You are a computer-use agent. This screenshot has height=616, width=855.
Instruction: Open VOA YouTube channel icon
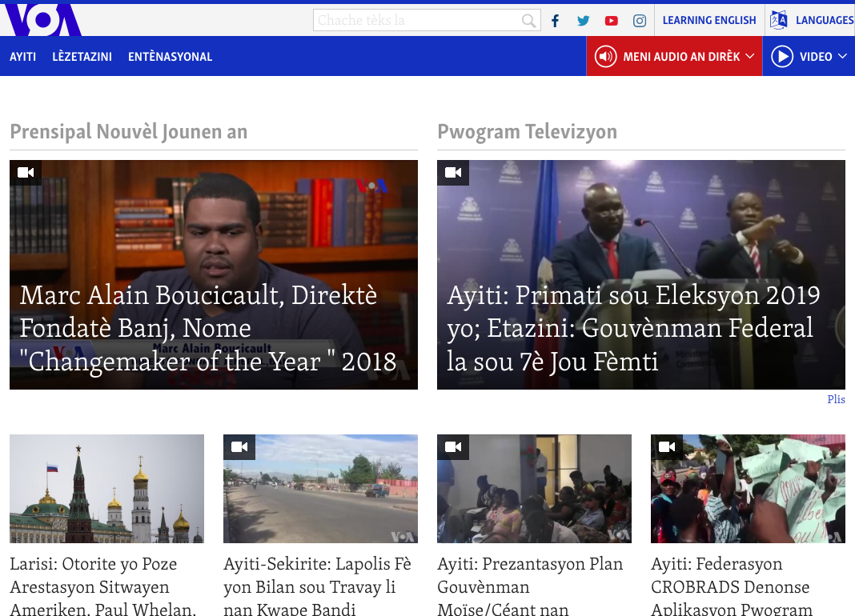pyautogui.click(x=612, y=21)
